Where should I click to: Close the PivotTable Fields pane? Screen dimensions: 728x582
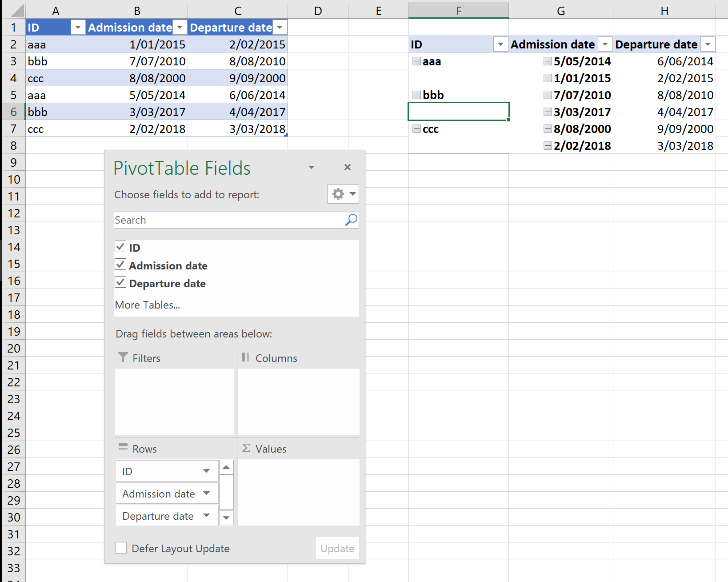click(x=348, y=167)
